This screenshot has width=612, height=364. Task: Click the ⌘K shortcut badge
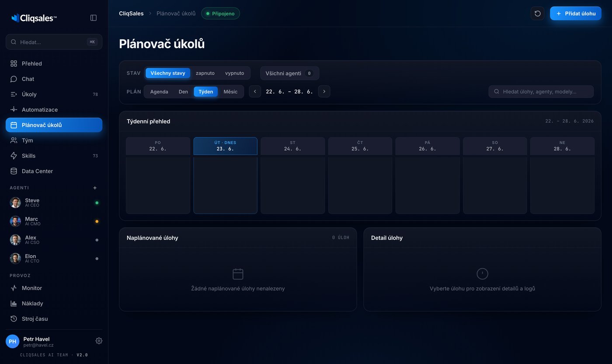92,42
